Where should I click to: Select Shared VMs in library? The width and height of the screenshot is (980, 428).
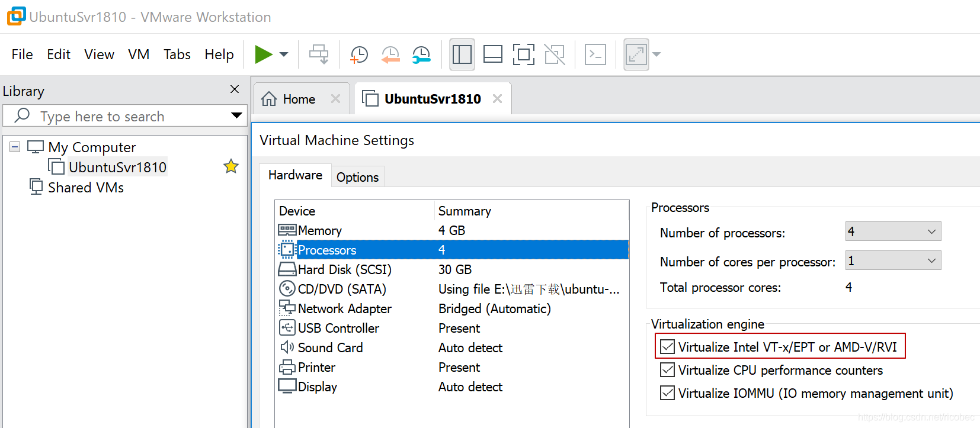(x=85, y=187)
